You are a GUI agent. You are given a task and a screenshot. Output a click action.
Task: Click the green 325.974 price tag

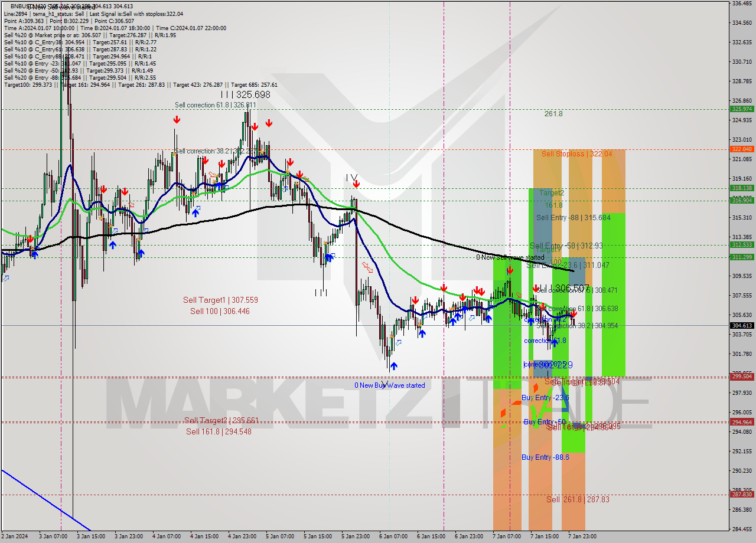pos(742,109)
